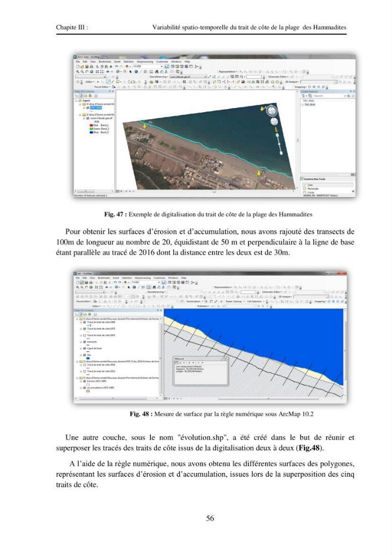Click Clear results icon in Measure window
Viewport: 392px width, 555px height.
point(198,363)
